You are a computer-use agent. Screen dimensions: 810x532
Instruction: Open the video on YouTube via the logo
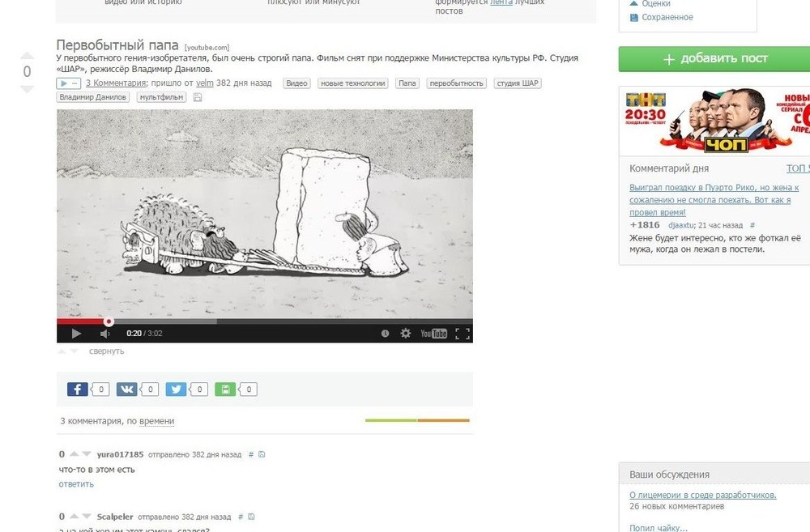point(433,334)
